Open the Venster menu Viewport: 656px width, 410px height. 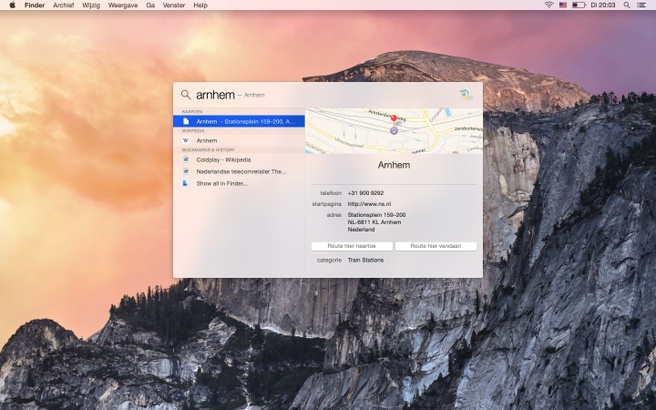coord(174,5)
